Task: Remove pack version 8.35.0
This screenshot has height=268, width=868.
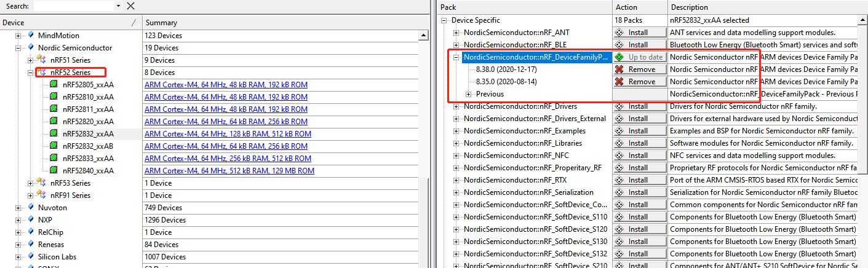Action: click(x=640, y=82)
